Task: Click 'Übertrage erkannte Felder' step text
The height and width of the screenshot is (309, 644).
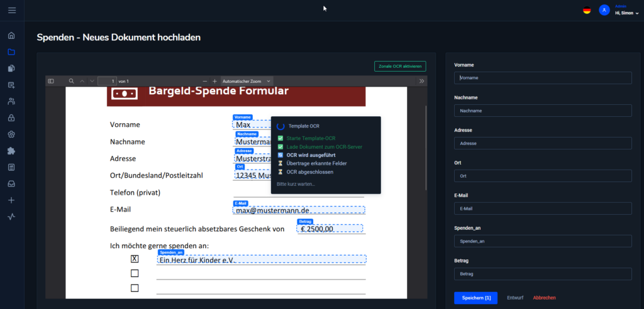Action: tap(317, 163)
